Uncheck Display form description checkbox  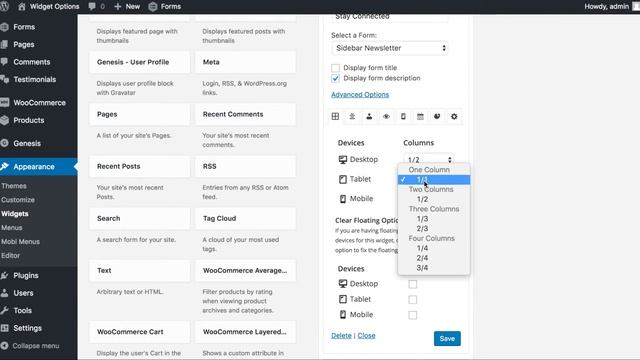[335, 78]
